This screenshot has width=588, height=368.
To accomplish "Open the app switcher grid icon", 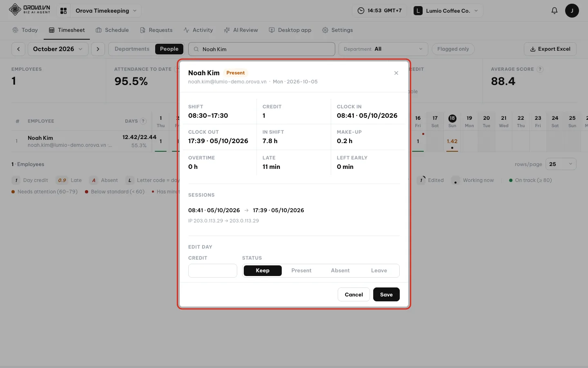I will tap(63, 11).
